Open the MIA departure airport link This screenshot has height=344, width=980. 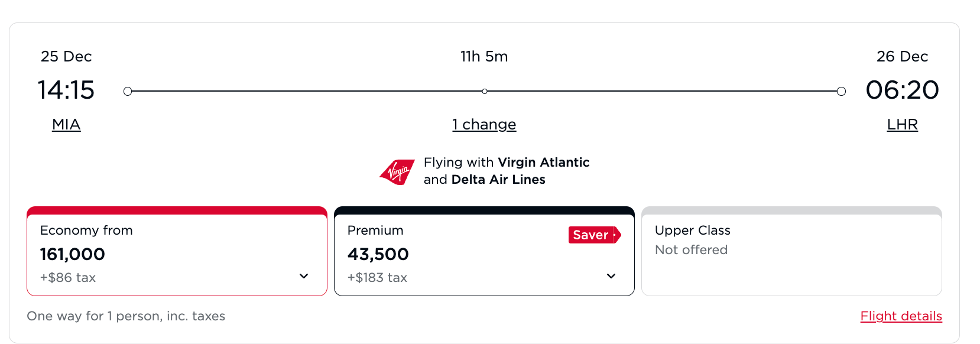click(66, 125)
